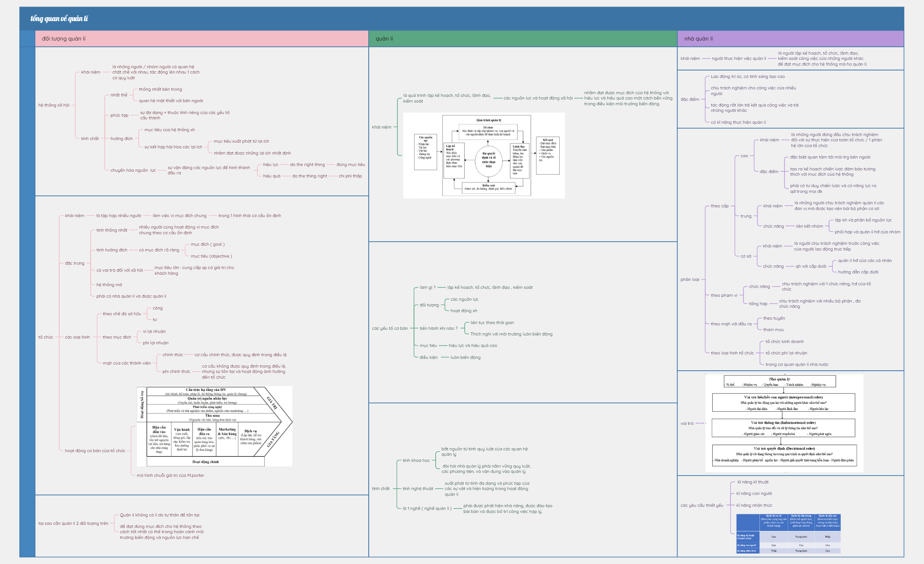Viewport: 924px width, 564px height.
Task: Select the "các yếu tố cơ bản" node
Action: pos(389,328)
